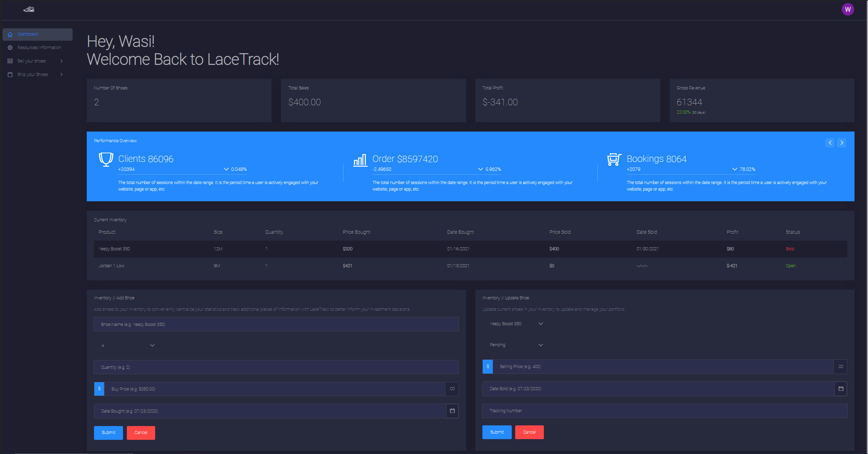Go to next Performance Overview slide

pyautogui.click(x=842, y=143)
